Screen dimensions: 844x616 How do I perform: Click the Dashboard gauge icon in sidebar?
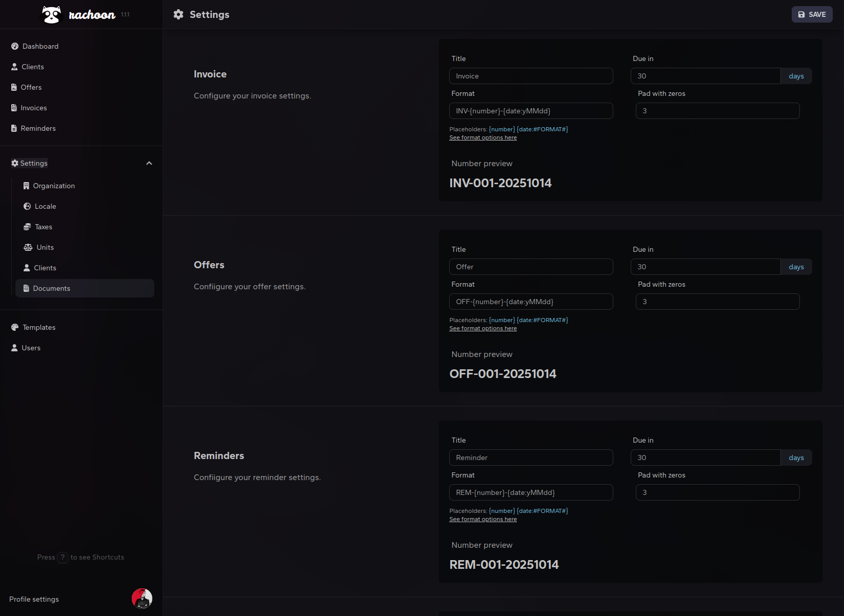click(15, 46)
